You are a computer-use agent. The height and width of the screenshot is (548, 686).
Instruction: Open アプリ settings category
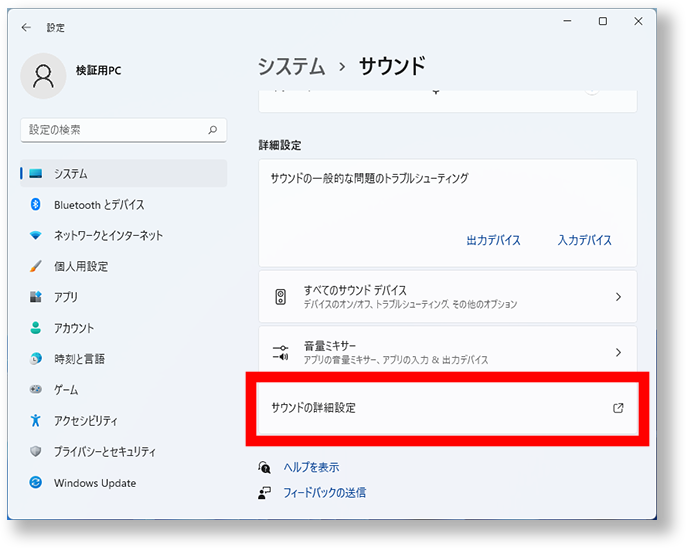click(x=124, y=297)
